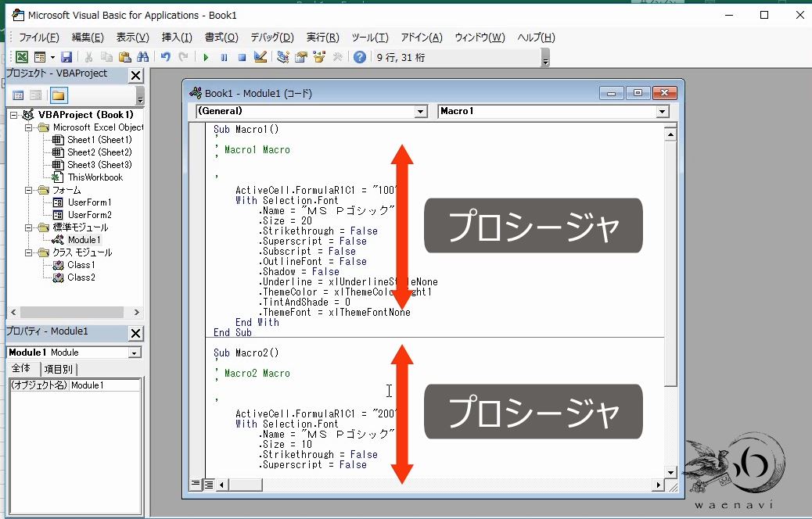Toggle Design Mode icon
The height and width of the screenshot is (519, 812).
[x=260, y=57]
